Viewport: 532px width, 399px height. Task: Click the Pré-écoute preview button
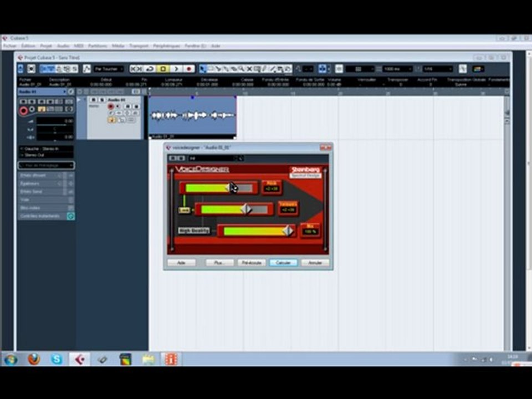point(252,263)
